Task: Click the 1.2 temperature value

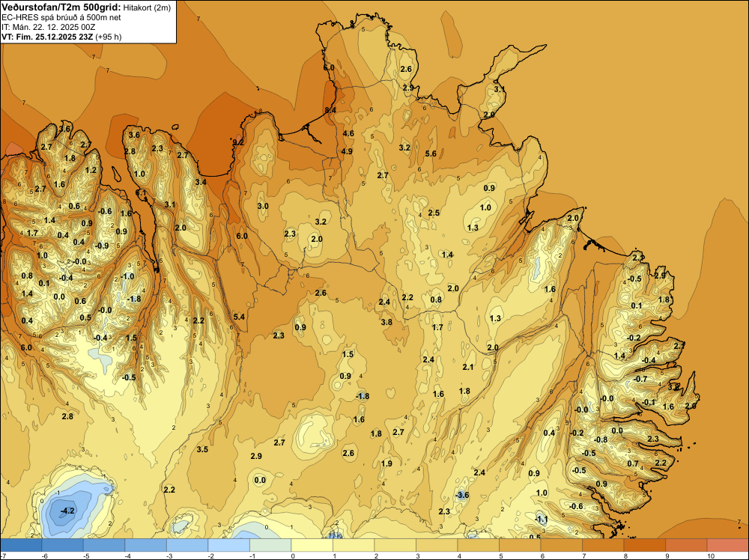Action: pyautogui.click(x=91, y=171)
